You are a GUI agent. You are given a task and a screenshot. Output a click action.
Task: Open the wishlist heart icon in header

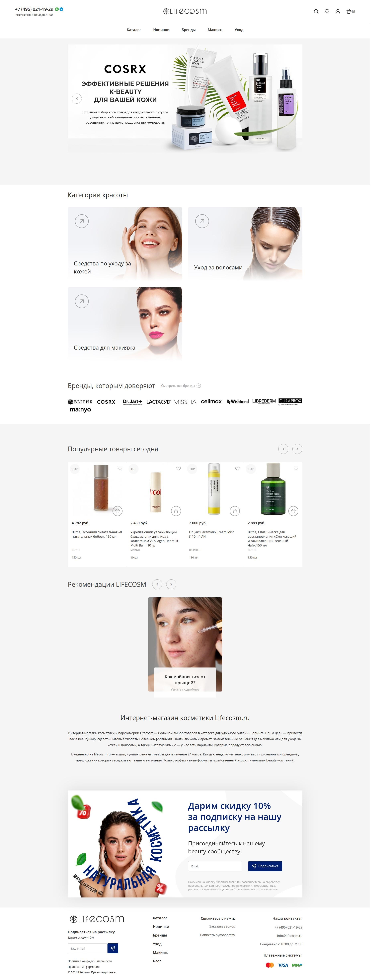(327, 11)
